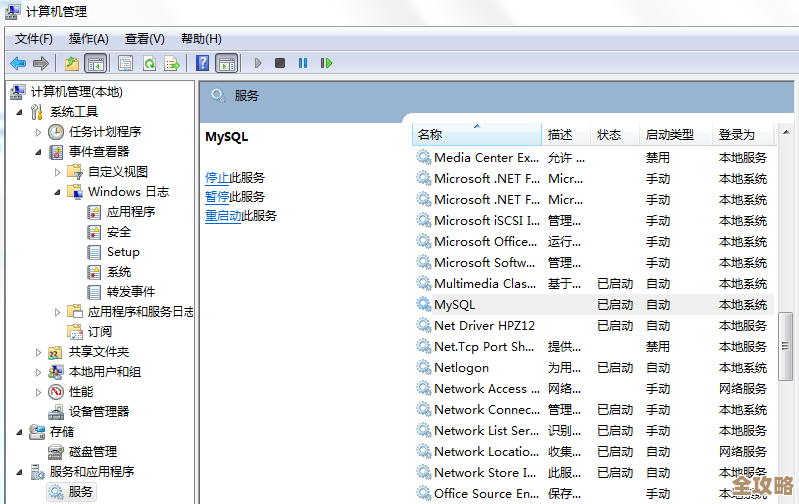Select the MySQL service row

coord(594,305)
